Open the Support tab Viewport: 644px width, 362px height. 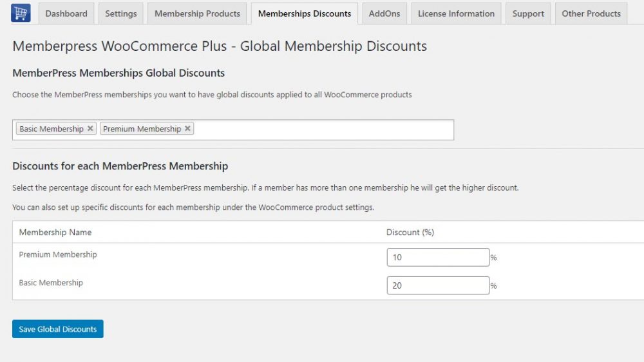[x=528, y=14]
